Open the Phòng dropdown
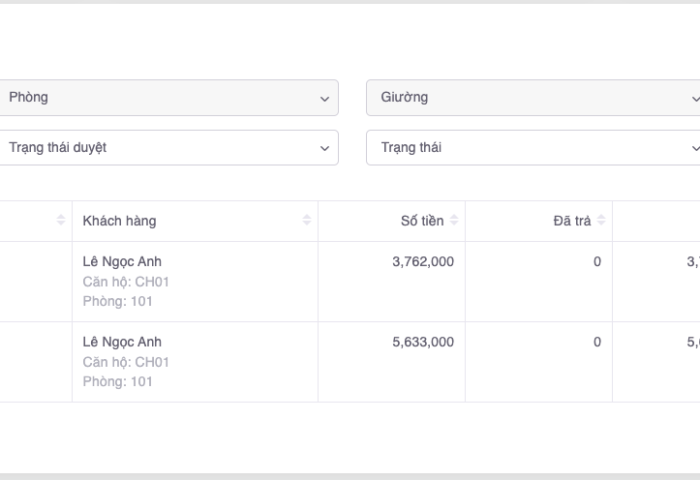The image size is (700, 480). 168,98
